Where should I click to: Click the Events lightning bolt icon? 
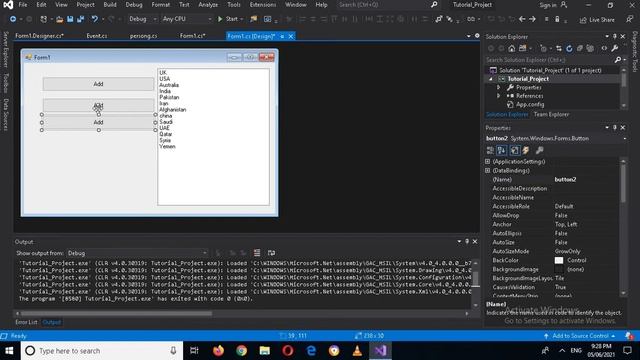[526, 151]
